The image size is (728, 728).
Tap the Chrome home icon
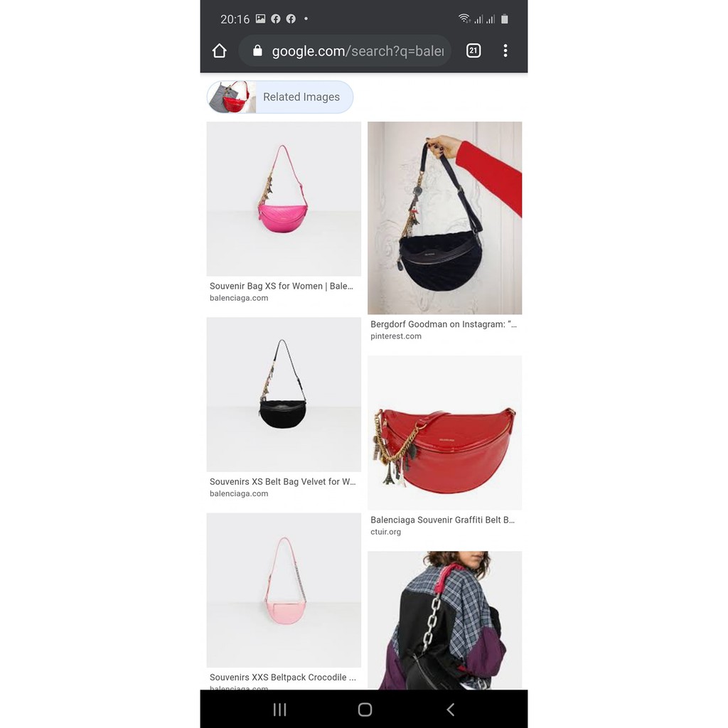click(219, 50)
